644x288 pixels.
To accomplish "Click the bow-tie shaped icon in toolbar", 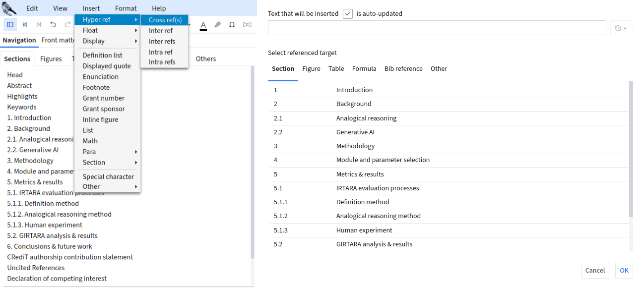I will 247,25.
